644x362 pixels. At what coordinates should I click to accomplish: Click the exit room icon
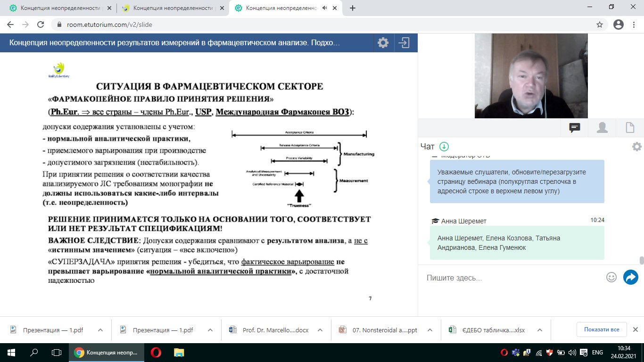coord(404,43)
